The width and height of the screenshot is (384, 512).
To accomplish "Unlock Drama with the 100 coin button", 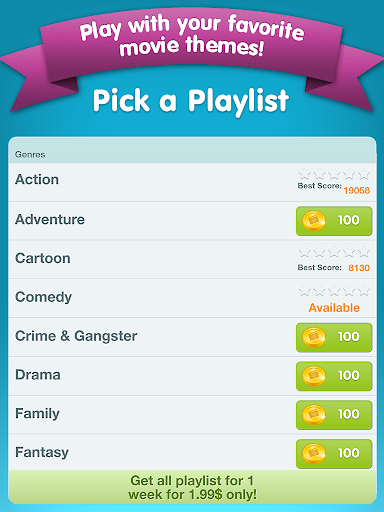I will (334, 376).
